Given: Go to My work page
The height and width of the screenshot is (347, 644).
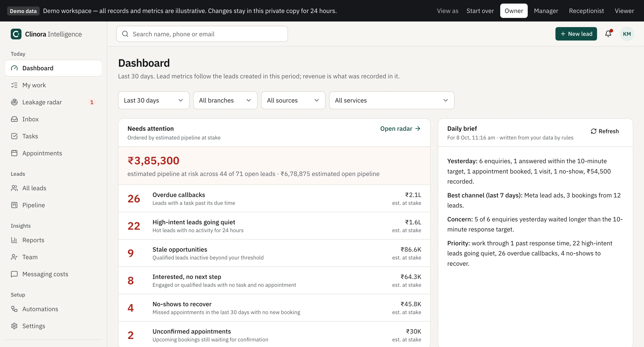Looking at the screenshot, I should (53, 85).
